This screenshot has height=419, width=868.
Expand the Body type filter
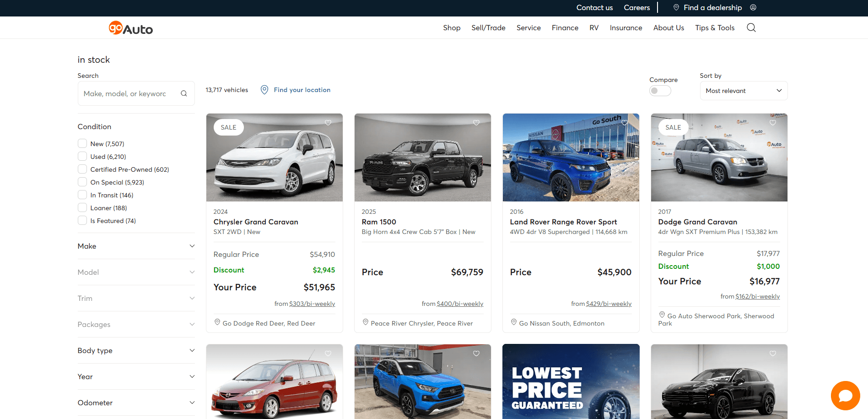pos(136,351)
